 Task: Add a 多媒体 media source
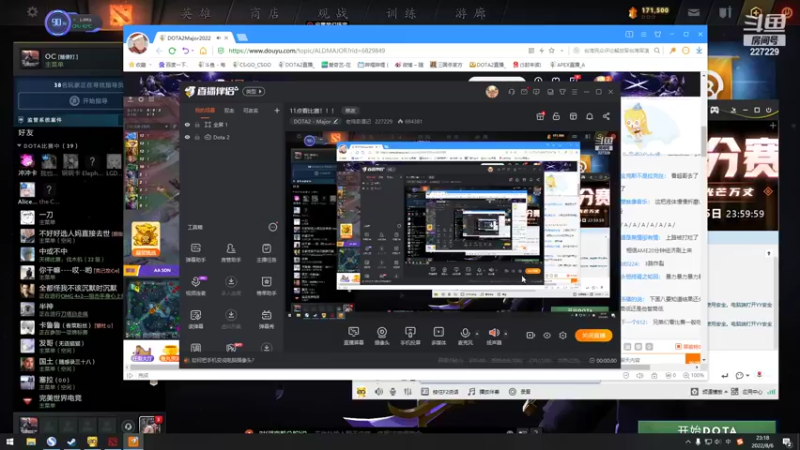pos(438,336)
